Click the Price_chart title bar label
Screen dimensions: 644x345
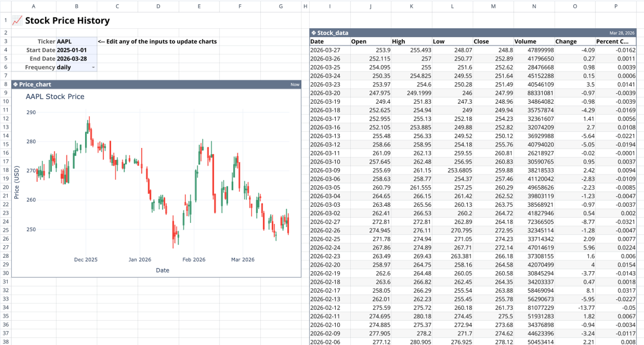[35, 84]
